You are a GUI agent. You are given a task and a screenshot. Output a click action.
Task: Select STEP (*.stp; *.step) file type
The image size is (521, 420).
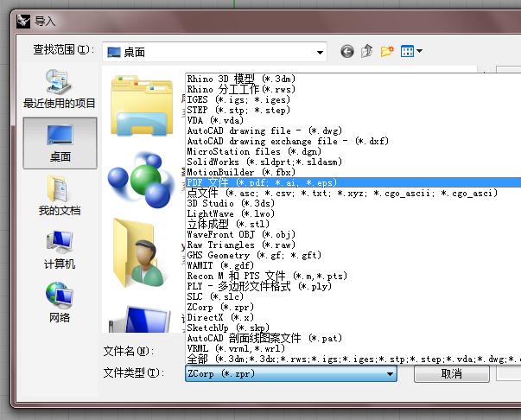(x=238, y=110)
